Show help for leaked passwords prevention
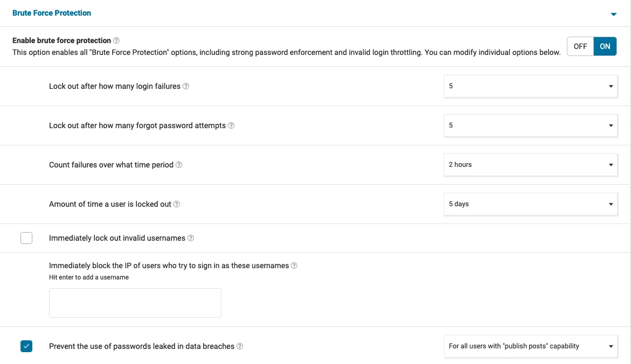631x364 pixels. 240,346
